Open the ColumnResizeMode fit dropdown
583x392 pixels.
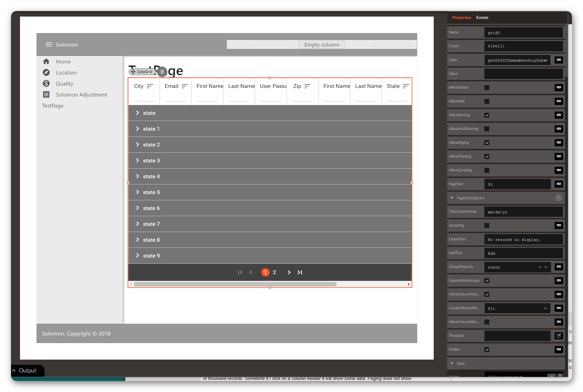point(517,309)
